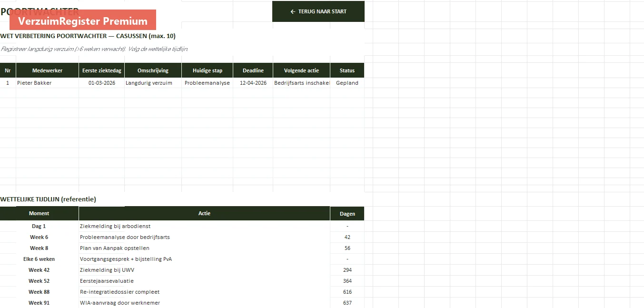Select the 'Dagen' timeline header
The width and height of the screenshot is (644, 308).
pos(347,214)
